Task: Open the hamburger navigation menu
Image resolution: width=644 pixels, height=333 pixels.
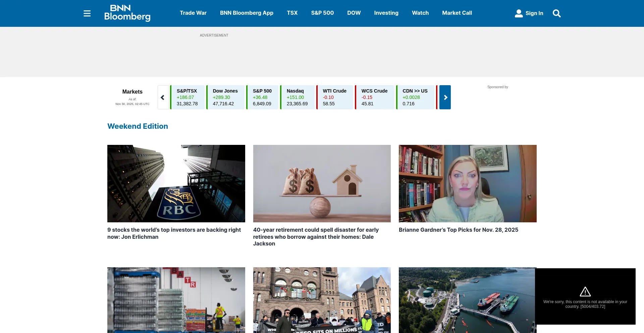Action: tap(87, 13)
